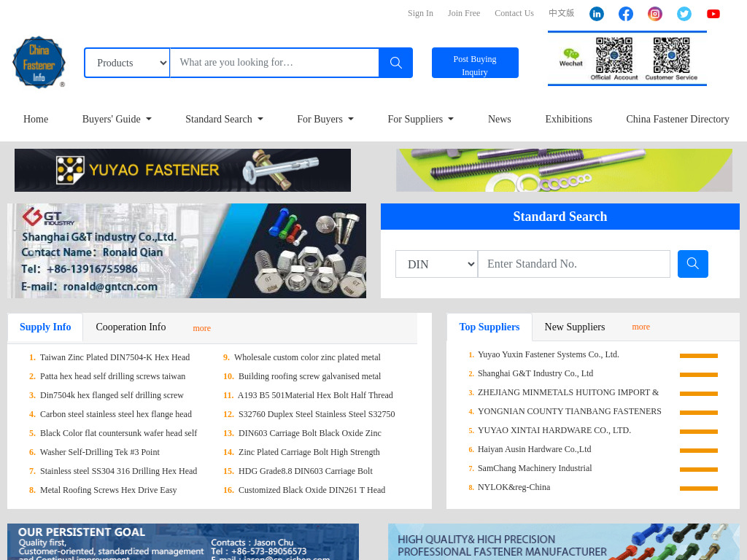
Task: Open Stainless steel SS304 316 listing
Action: (x=119, y=472)
